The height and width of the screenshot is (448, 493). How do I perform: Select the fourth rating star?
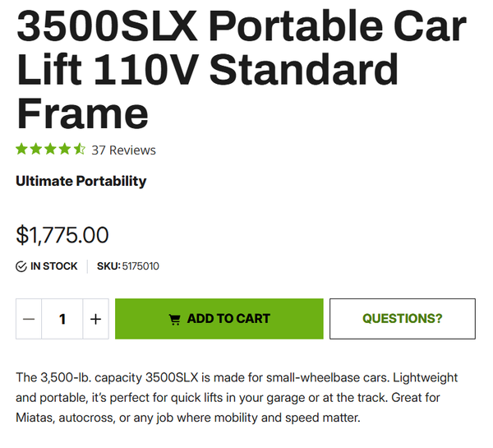coord(64,150)
